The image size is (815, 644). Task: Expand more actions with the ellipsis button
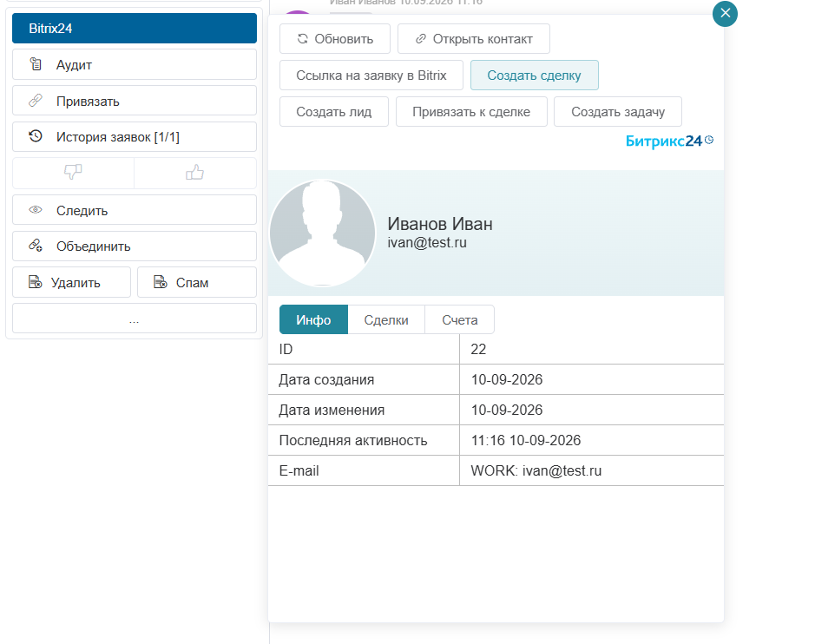[135, 319]
